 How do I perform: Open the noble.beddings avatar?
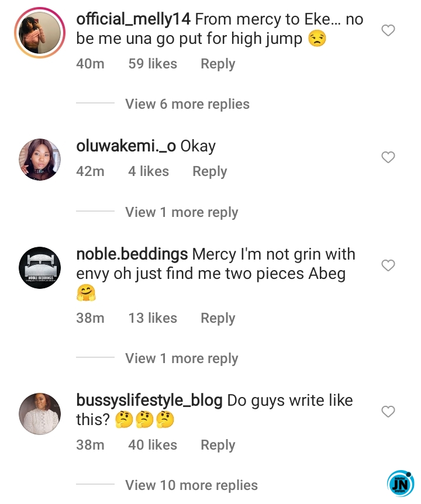[x=40, y=268]
